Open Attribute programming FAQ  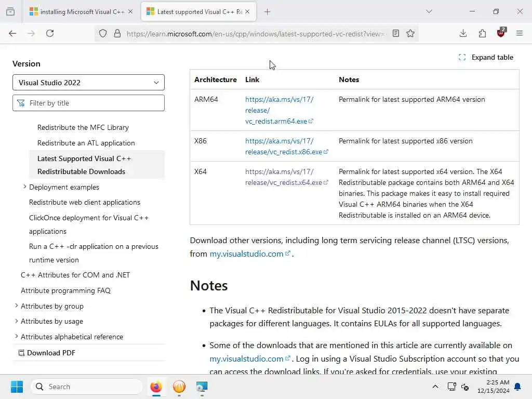(66, 291)
